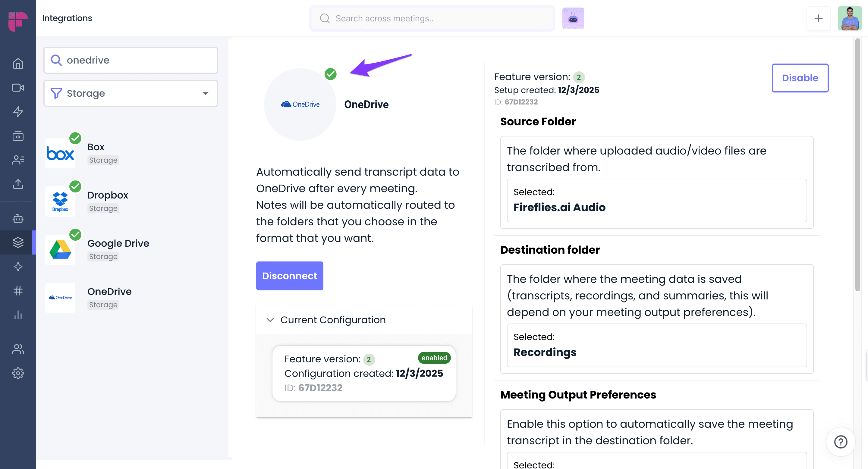
Task: Open the Analytics bar chart icon
Action: tap(18, 315)
